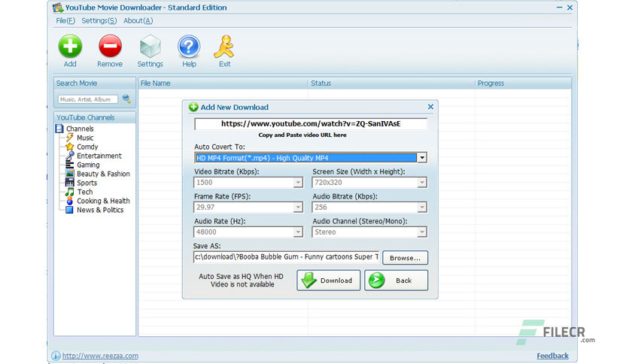Viewport: 629px width, 364px height.
Task: Select the Sports channel label
Action: (87, 183)
